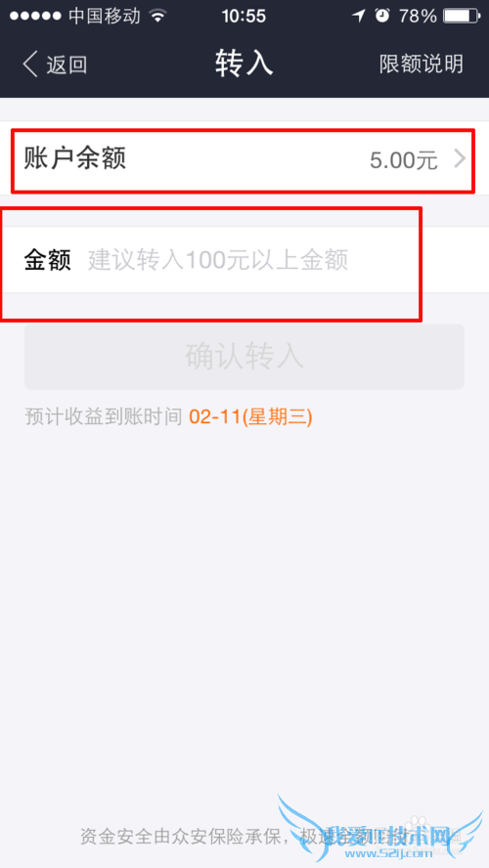489x868 pixels.
Task: Tap the alarm clock status icon
Action: pyautogui.click(x=382, y=16)
